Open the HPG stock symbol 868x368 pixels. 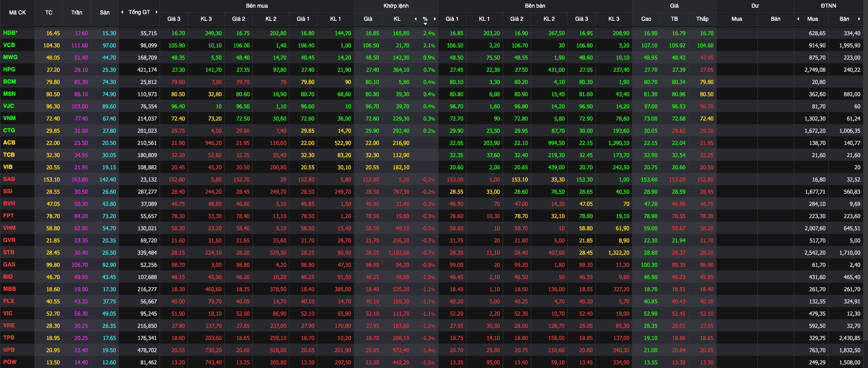coord(9,70)
